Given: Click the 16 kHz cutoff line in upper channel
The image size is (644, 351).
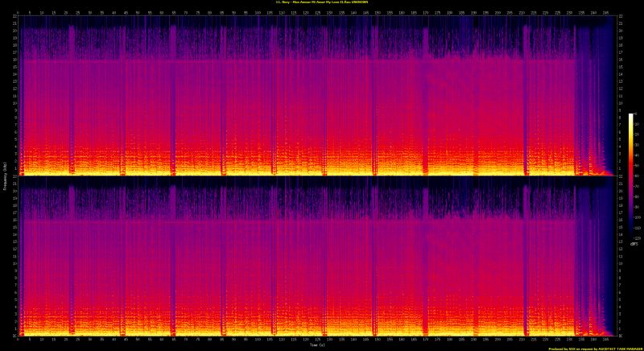Looking at the screenshot, I should point(242,60).
